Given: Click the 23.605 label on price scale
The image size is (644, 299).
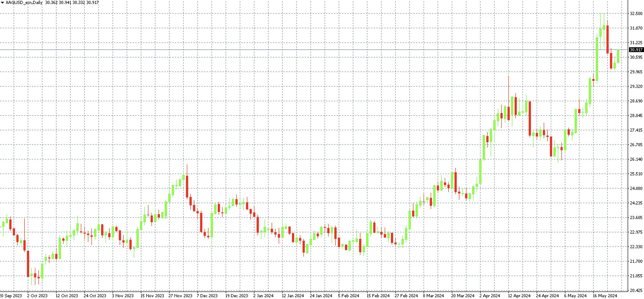Looking at the screenshot, I should tap(636, 218).
